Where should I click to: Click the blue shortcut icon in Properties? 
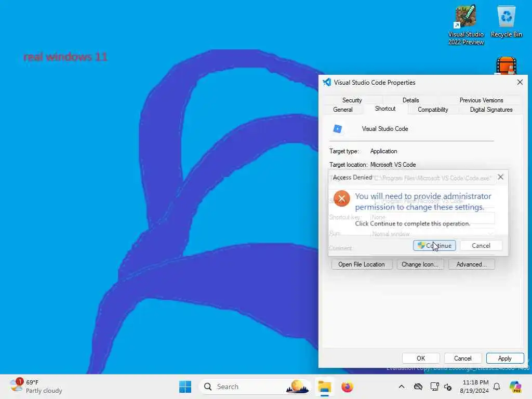(337, 129)
